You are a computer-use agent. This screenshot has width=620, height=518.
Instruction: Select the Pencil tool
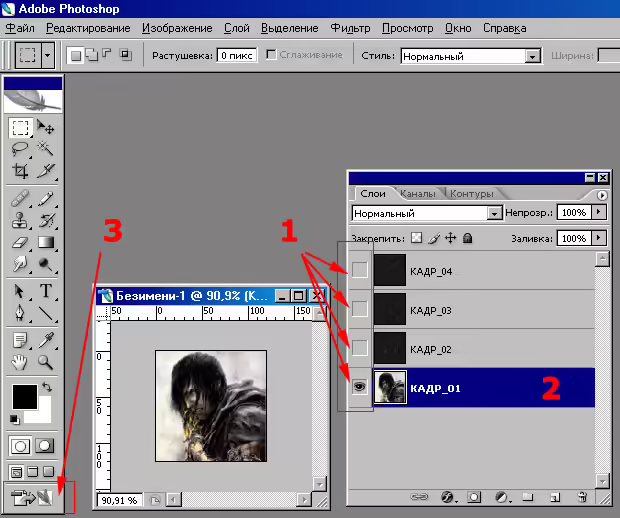point(45,199)
